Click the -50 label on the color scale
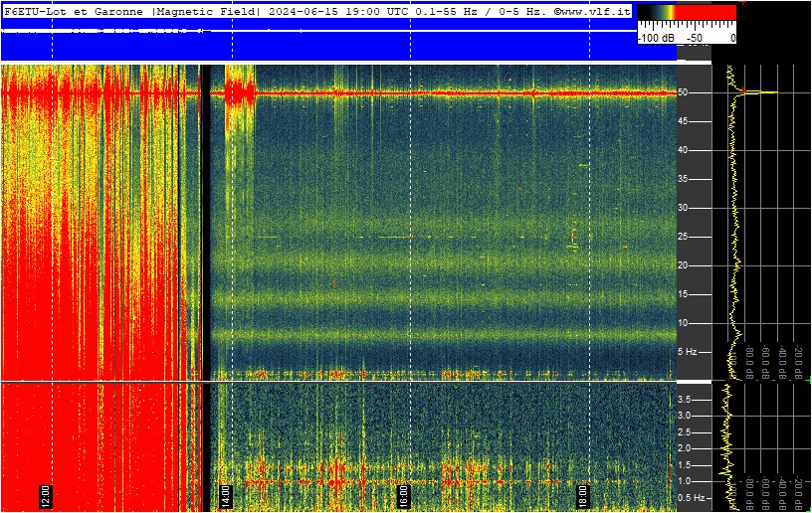 [x=695, y=38]
